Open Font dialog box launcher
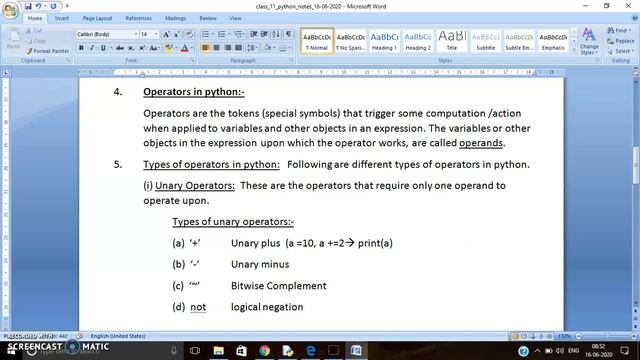640x360 pixels. point(192,60)
